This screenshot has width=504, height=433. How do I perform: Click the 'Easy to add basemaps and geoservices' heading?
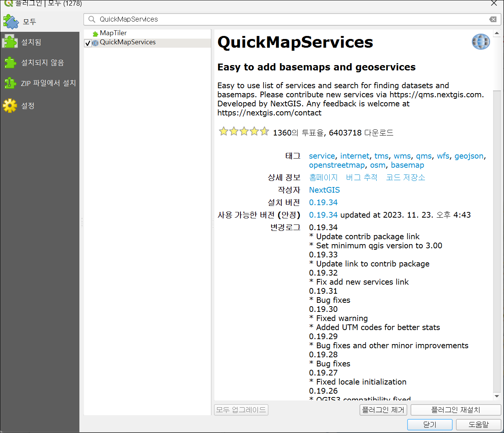pyautogui.click(x=316, y=67)
